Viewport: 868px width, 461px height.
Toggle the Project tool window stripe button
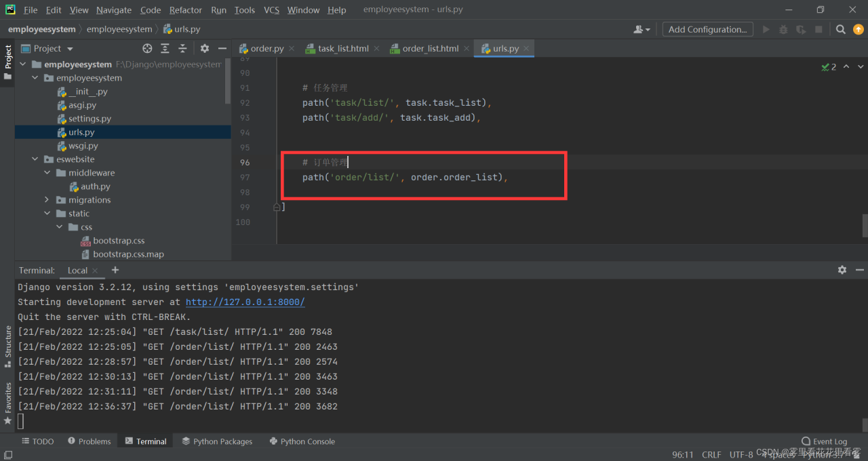[x=7, y=62]
